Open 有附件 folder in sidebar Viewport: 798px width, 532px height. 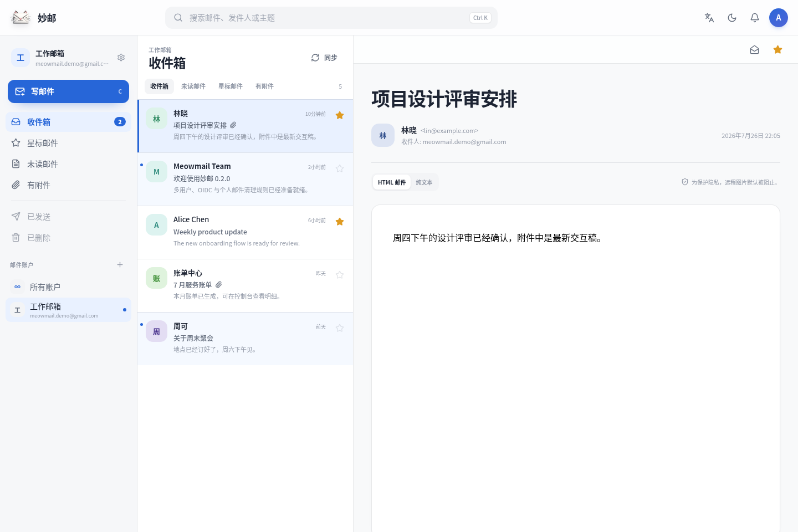coord(68,185)
